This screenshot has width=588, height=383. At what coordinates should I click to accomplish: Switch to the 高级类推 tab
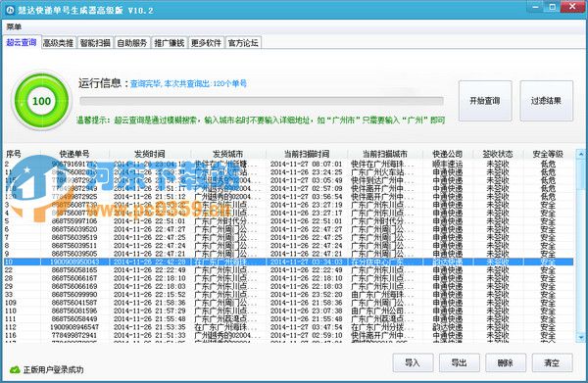(58, 43)
